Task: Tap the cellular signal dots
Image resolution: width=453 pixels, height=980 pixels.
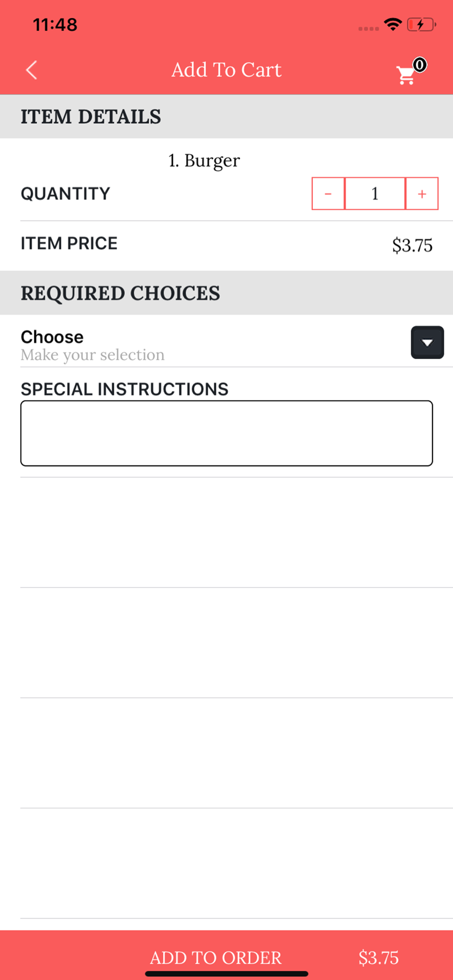Action: click(368, 28)
